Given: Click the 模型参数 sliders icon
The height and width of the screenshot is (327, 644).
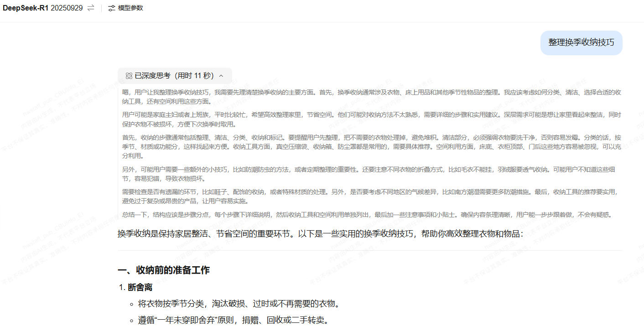Looking at the screenshot, I should (112, 8).
